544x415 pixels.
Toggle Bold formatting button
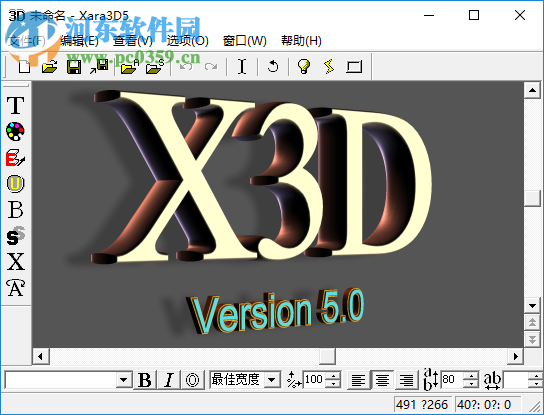pyautogui.click(x=145, y=380)
